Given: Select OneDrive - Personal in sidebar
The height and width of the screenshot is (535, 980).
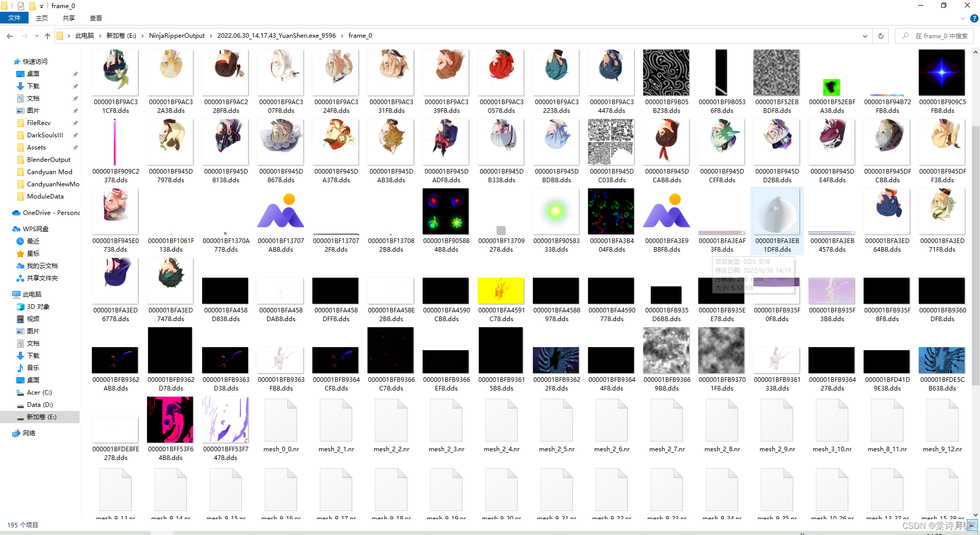Looking at the screenshot, I should pos(46,212).
